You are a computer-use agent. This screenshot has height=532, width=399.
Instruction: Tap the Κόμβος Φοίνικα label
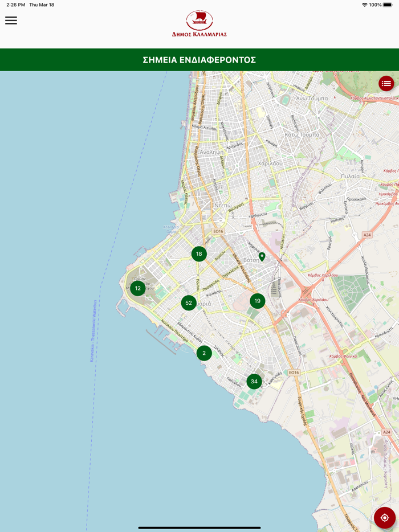coord(343,356)
